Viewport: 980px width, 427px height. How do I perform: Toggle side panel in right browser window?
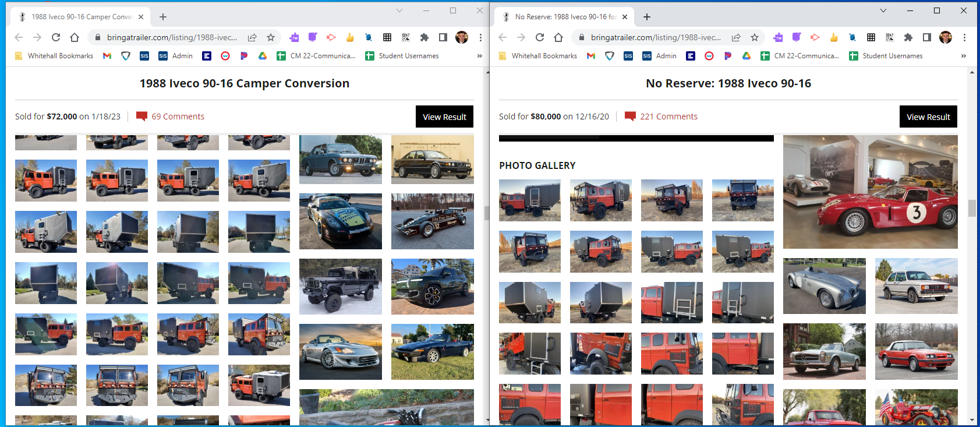click(x=927, y=37)
